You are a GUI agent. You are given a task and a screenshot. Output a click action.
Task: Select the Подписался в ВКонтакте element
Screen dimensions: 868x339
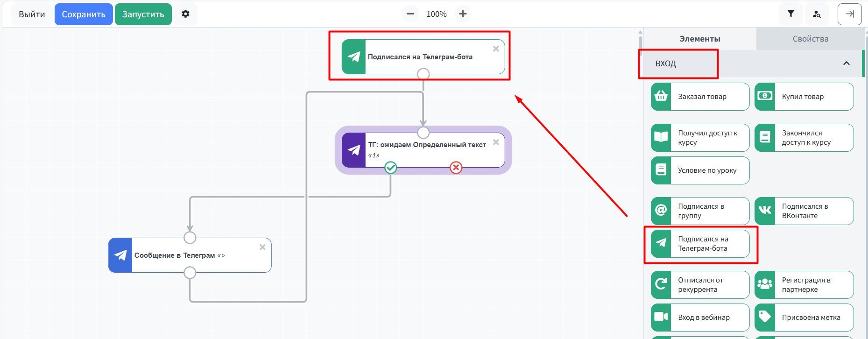[x=804, y=211]
